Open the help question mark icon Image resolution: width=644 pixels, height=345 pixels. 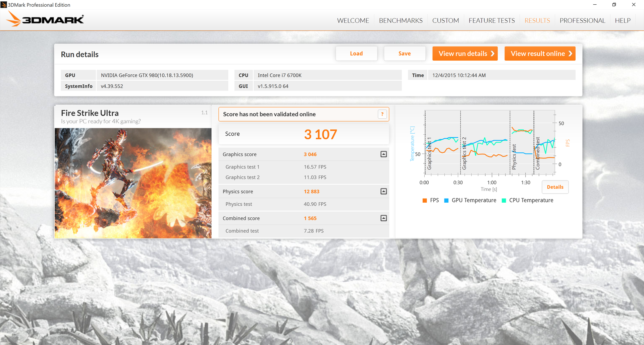tap(382, 114)
